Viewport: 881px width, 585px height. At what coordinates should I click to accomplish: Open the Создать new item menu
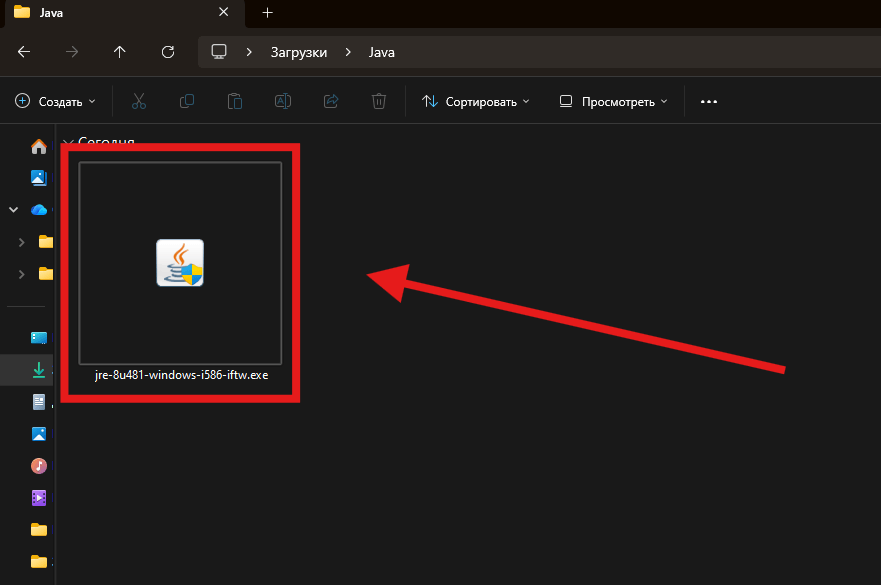click(55, 102)
